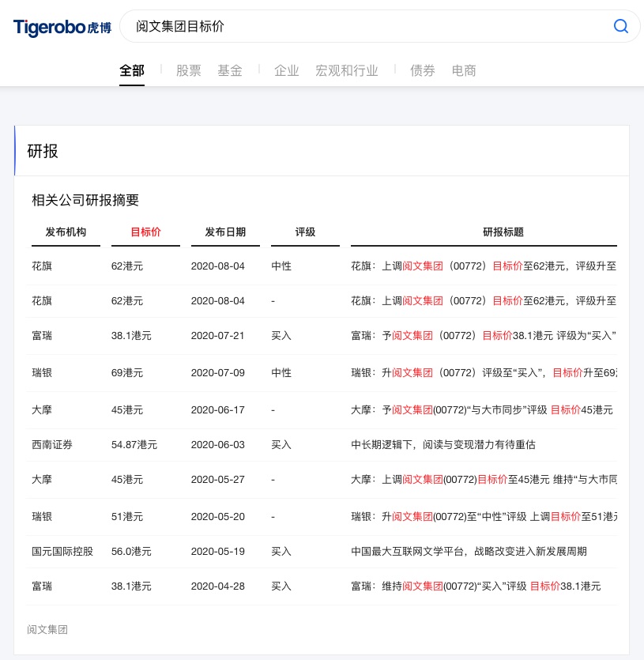Screen dimensions: 644x660
Task: Click the search magnifier icon
Action: point(621,26)
